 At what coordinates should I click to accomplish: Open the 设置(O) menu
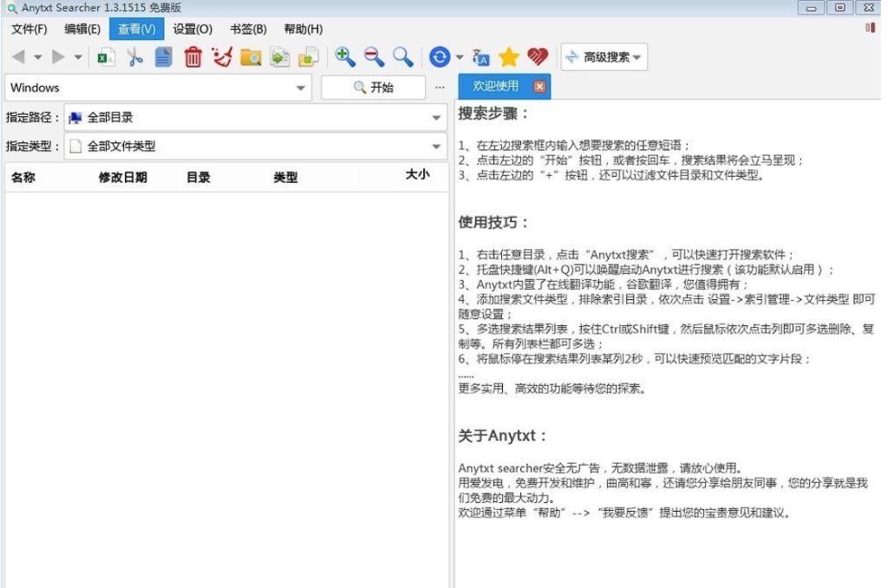(x=193, y=29)
